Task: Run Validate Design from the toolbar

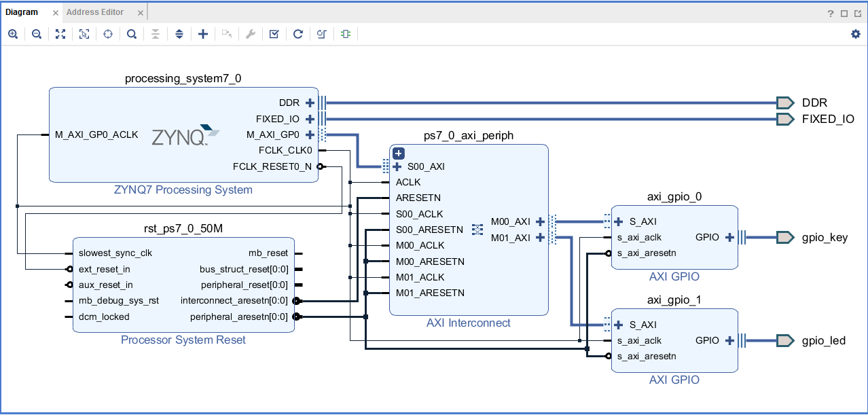Action: (274, 34)
